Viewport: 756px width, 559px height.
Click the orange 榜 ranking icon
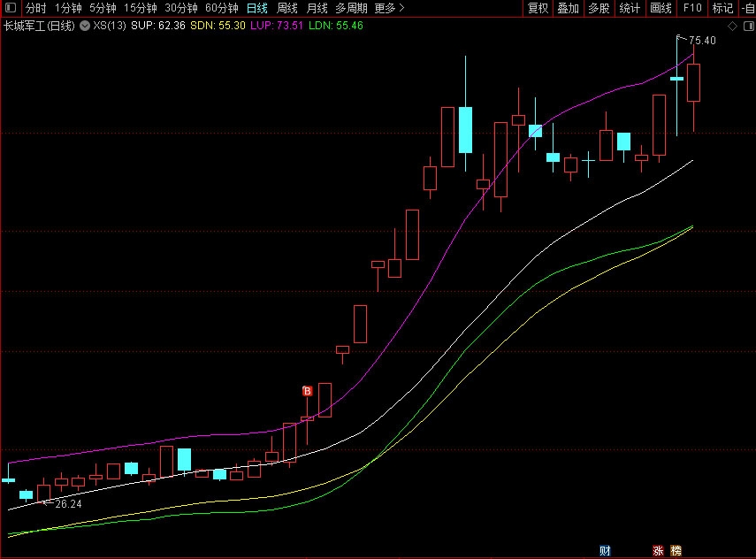point(676,551)
